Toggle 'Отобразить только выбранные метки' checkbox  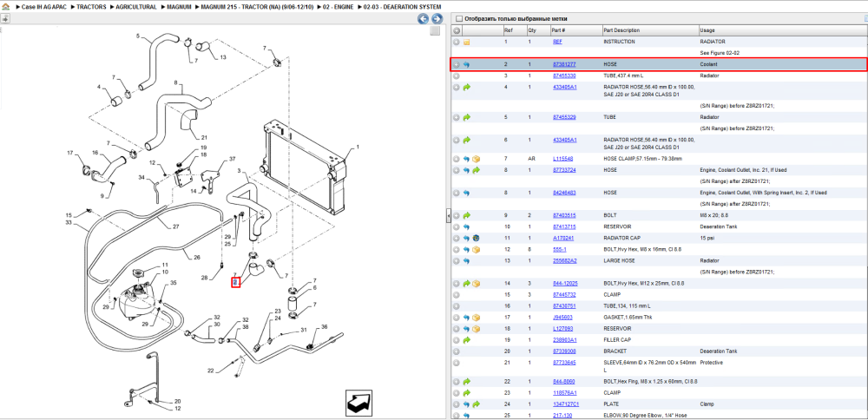[458, 19]
